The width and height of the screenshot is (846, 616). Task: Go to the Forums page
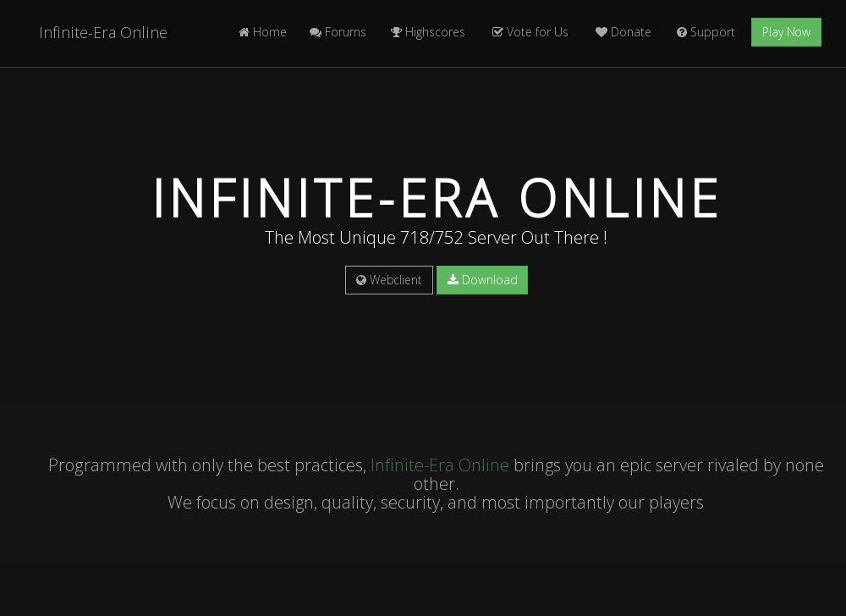(x=338, y=32)
